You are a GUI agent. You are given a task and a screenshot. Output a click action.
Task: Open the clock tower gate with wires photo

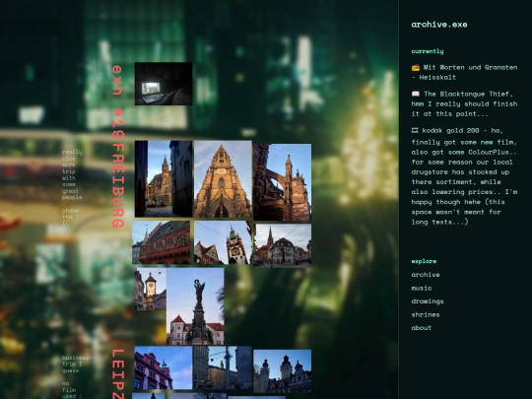point(223,242)
